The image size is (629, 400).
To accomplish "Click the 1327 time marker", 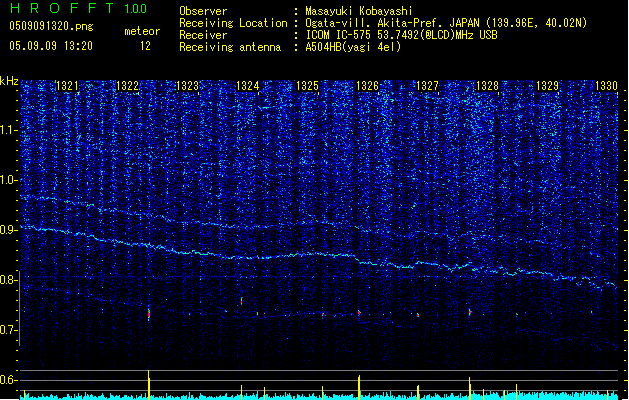I will coord(428,86).
